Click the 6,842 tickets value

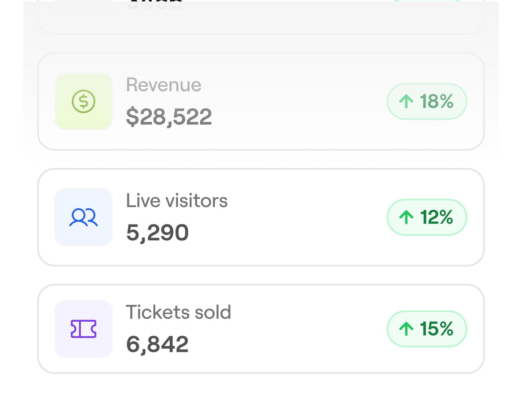[157, 344]
